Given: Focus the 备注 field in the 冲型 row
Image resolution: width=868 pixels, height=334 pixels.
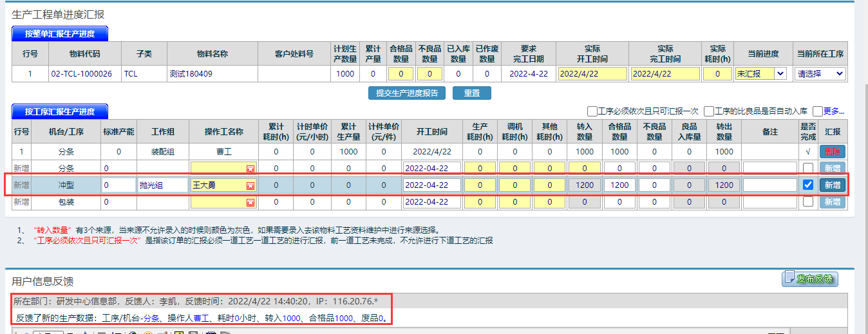Looking at the screenshot, I should coord(769,185).
